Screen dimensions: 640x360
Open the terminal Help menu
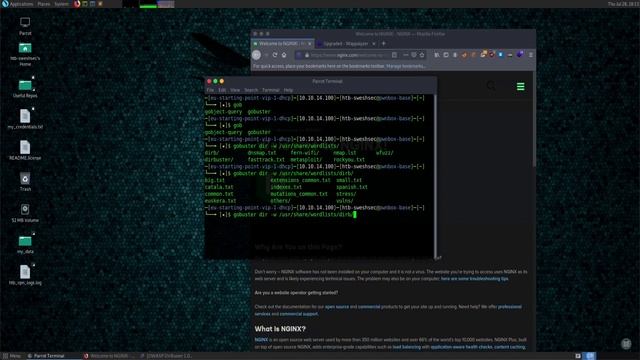pos(288,90)
